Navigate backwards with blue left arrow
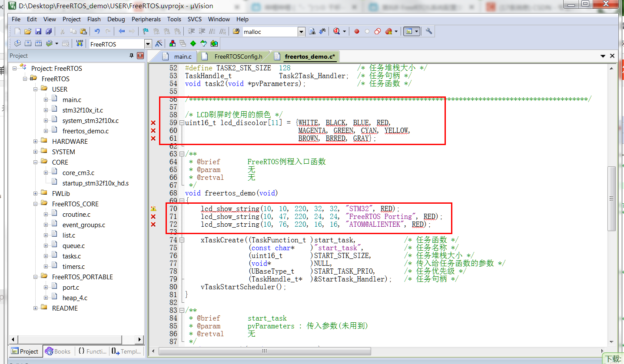Viewport: 624px width, 364px height. tap(122, 31)
